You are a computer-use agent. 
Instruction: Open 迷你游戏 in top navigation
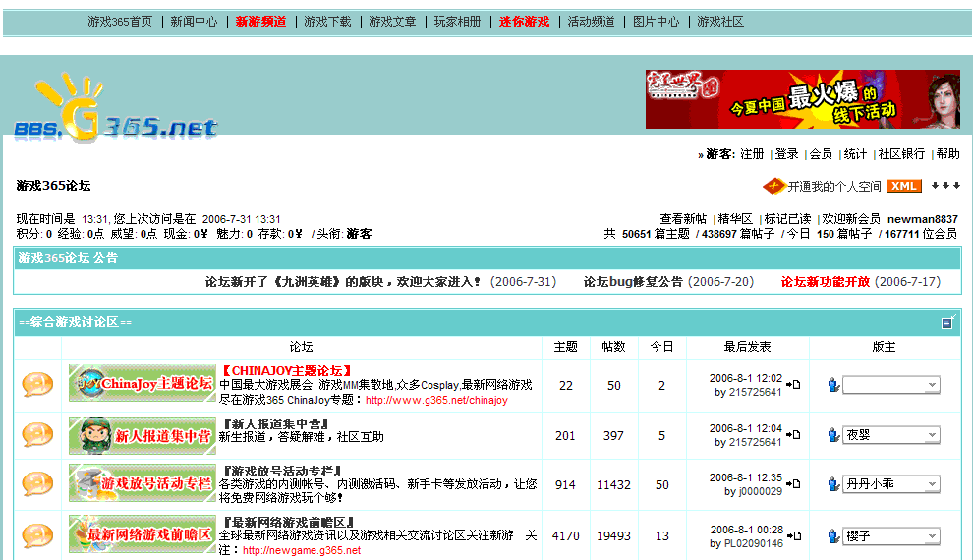click(525, 22)
